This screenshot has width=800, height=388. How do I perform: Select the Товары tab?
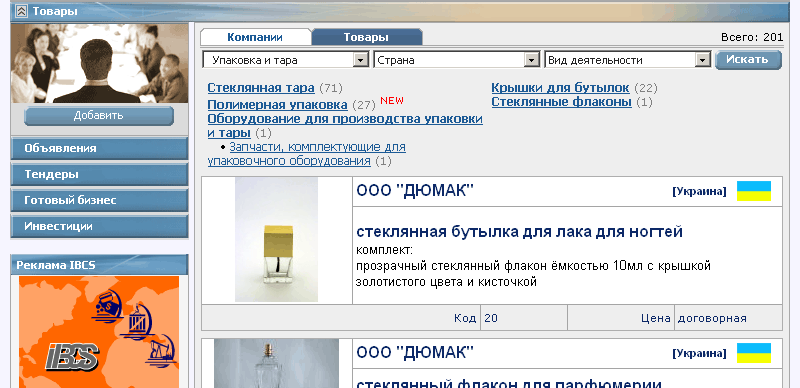click(x=366, y=37)
